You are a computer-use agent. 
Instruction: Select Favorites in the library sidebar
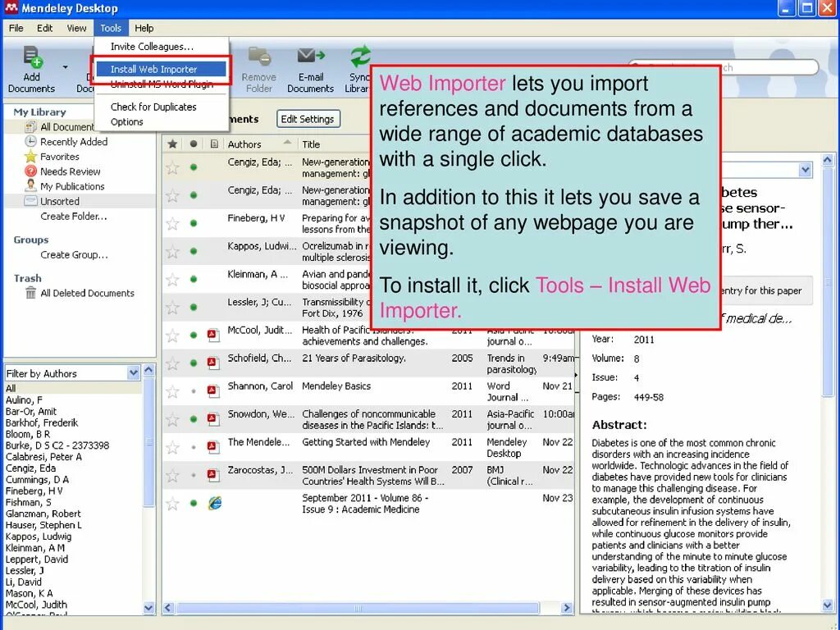tap(59, 157)
